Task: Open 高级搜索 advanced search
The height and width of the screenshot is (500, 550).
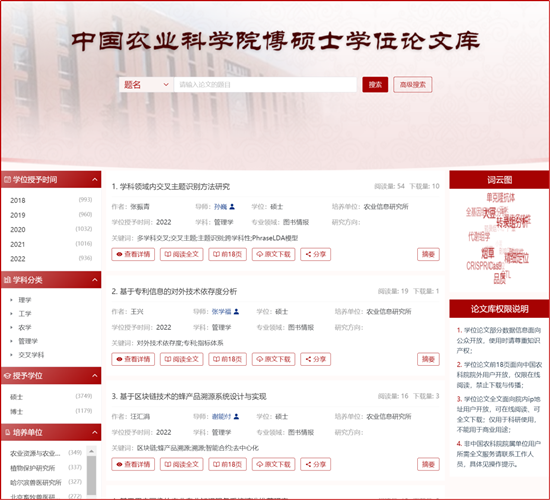Action: tap(412, 85)
